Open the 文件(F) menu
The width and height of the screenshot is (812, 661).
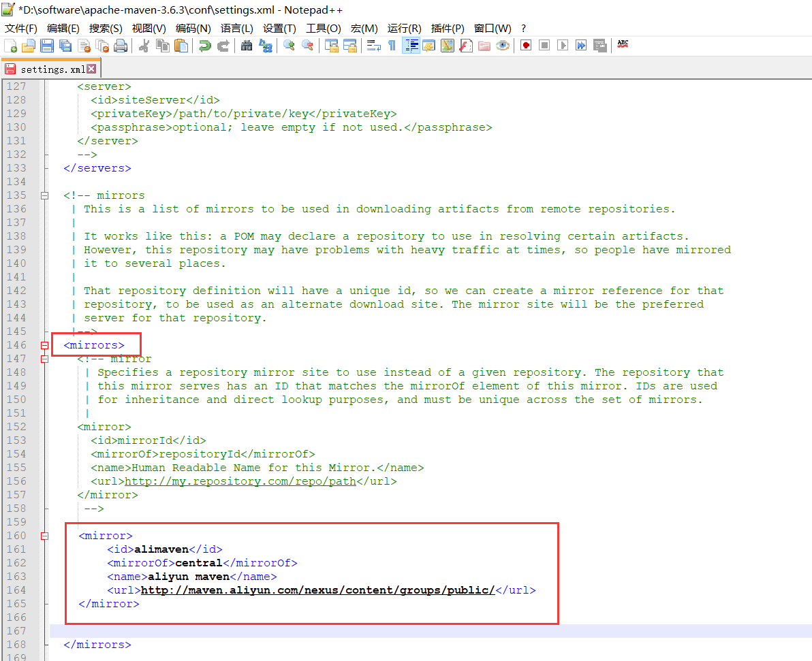(20, 29)
